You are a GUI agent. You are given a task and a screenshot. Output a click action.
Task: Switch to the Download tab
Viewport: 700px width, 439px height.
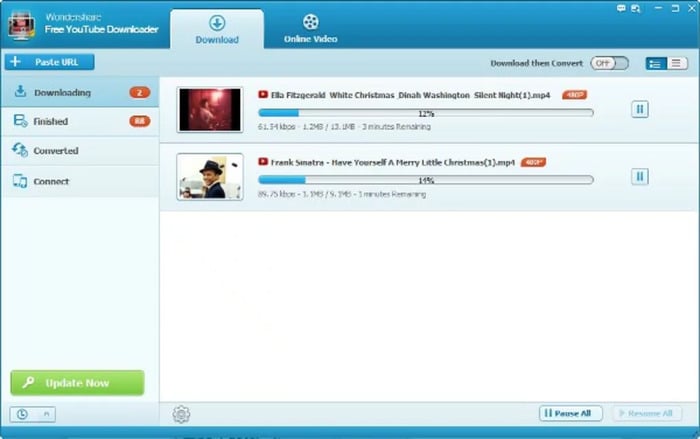tap(217, 29)
